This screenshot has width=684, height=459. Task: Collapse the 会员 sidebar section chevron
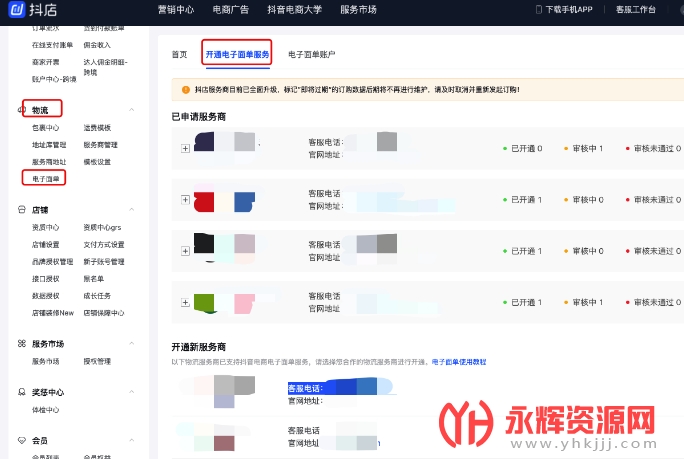coord(131,440)
